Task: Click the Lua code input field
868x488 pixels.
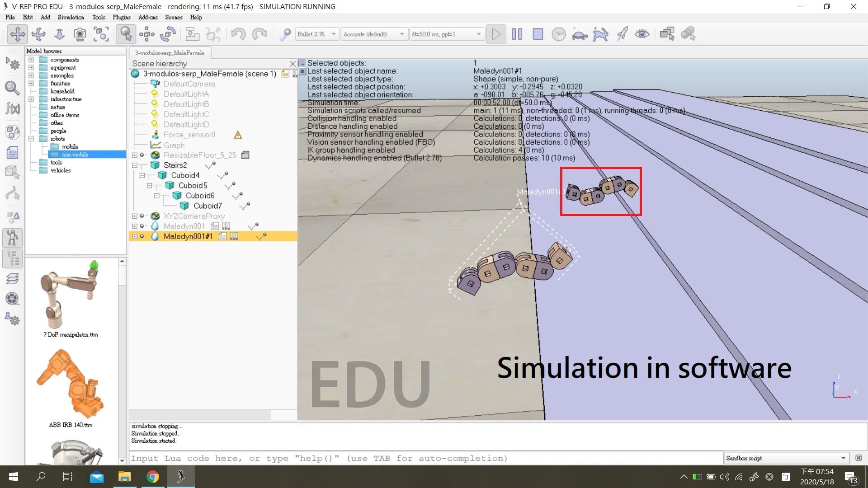Action: 425,458
